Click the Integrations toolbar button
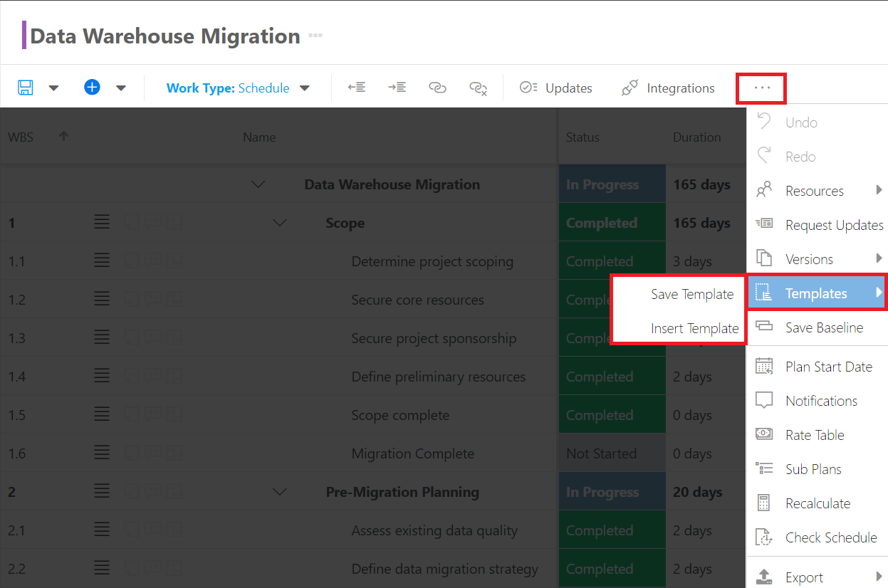This screenshot has height=588, width=888. [668, 88]
